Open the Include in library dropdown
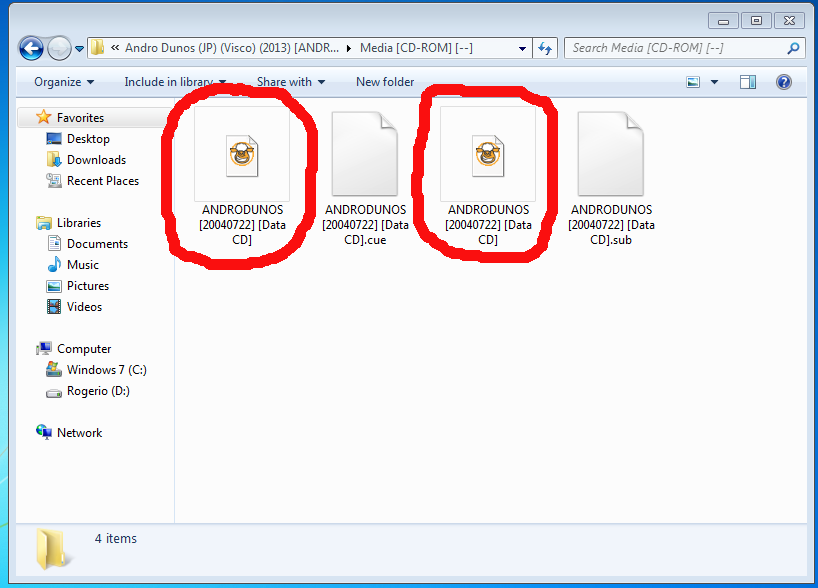Screen dimensions: 818x588 click(x=175, y=82)
